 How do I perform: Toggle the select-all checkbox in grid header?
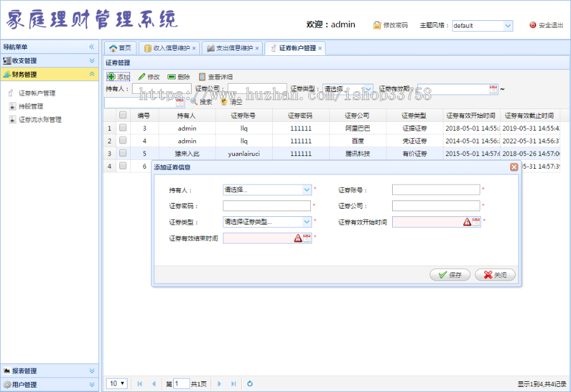coord(122,116)
